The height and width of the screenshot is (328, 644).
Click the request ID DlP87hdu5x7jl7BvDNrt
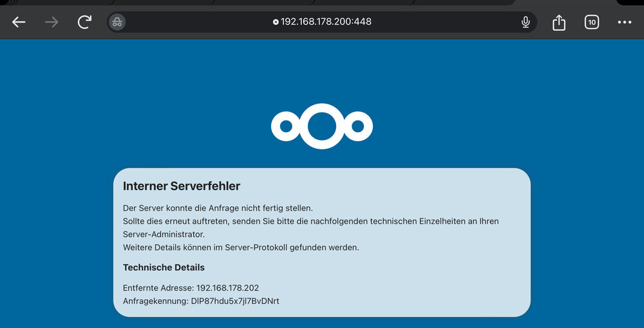pos(235,301)
